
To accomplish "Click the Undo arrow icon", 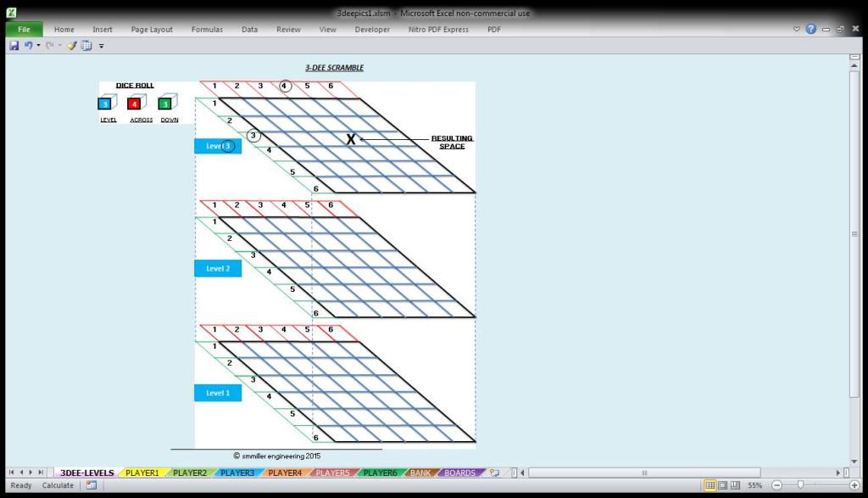I will click(28, 46).
